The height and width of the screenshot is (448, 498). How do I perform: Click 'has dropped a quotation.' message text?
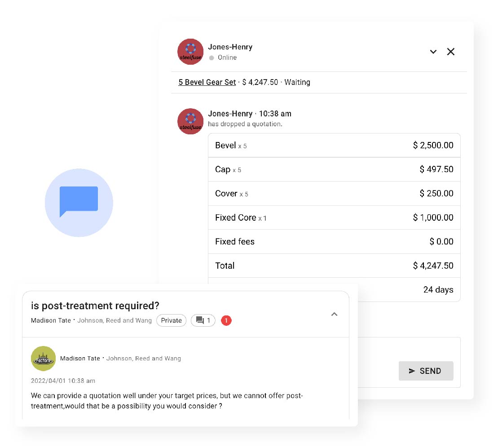tap(245, 124)
